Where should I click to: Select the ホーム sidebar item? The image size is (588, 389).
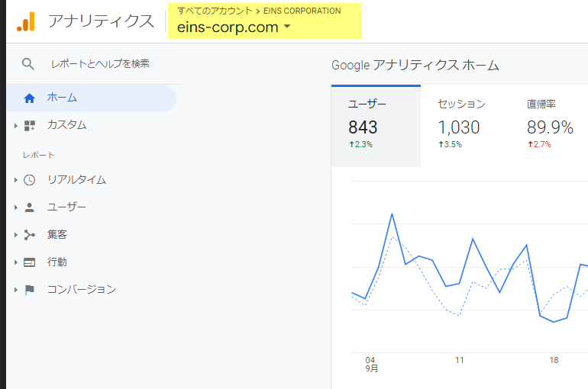91,98
